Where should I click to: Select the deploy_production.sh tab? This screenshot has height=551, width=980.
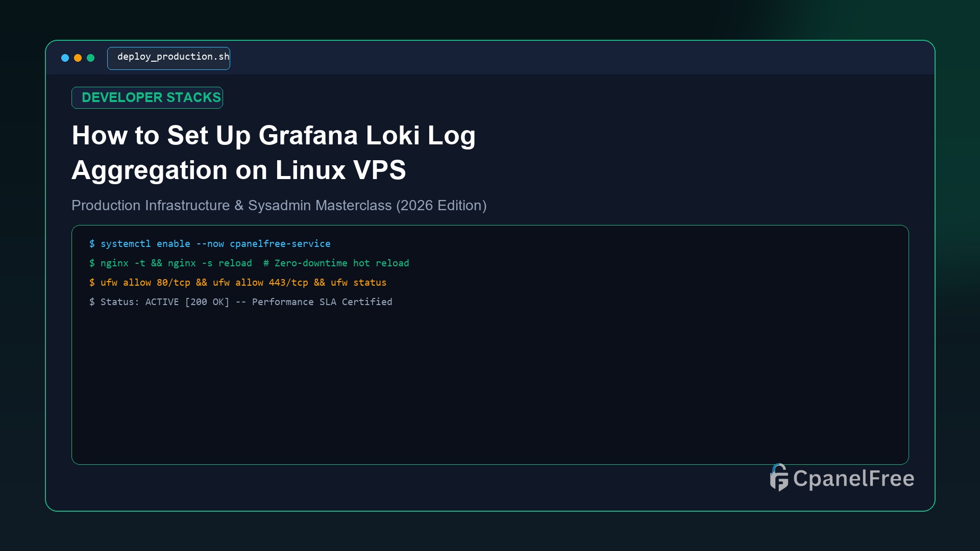[168, 58]
